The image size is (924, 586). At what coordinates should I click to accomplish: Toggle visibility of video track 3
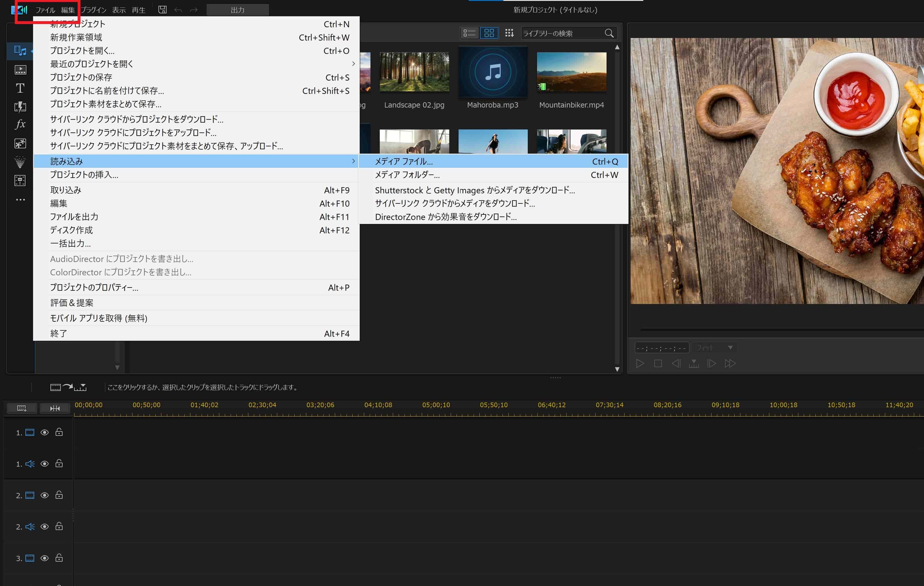point(45,558)
